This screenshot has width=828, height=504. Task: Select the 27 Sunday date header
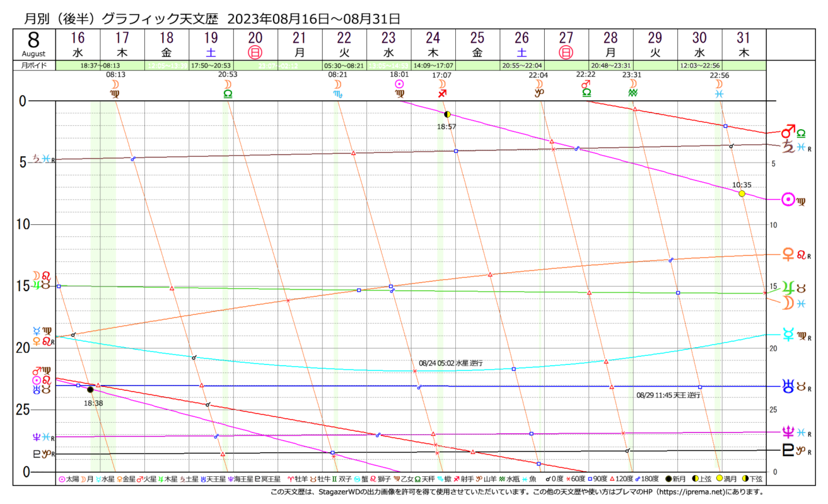click(566, 45)
